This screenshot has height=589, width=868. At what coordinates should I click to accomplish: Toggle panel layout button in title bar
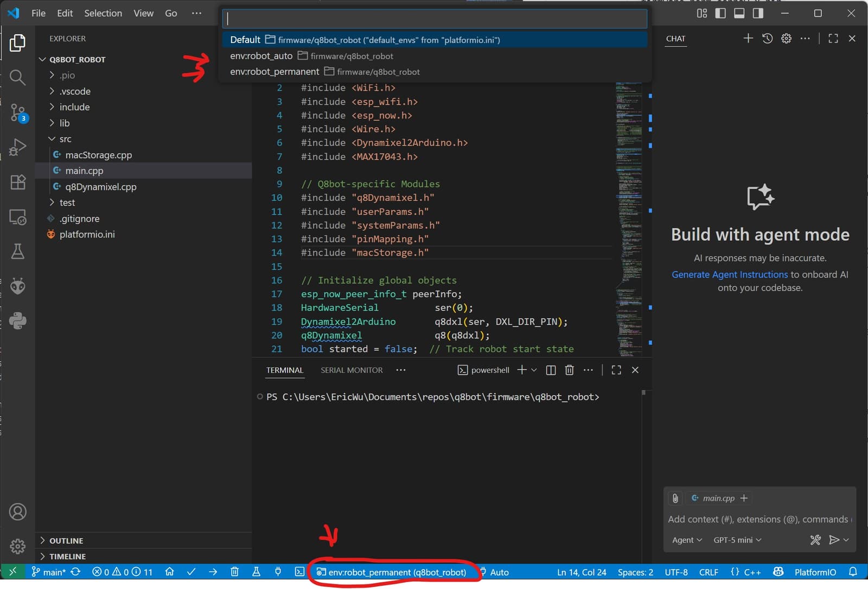click(739, 13)
